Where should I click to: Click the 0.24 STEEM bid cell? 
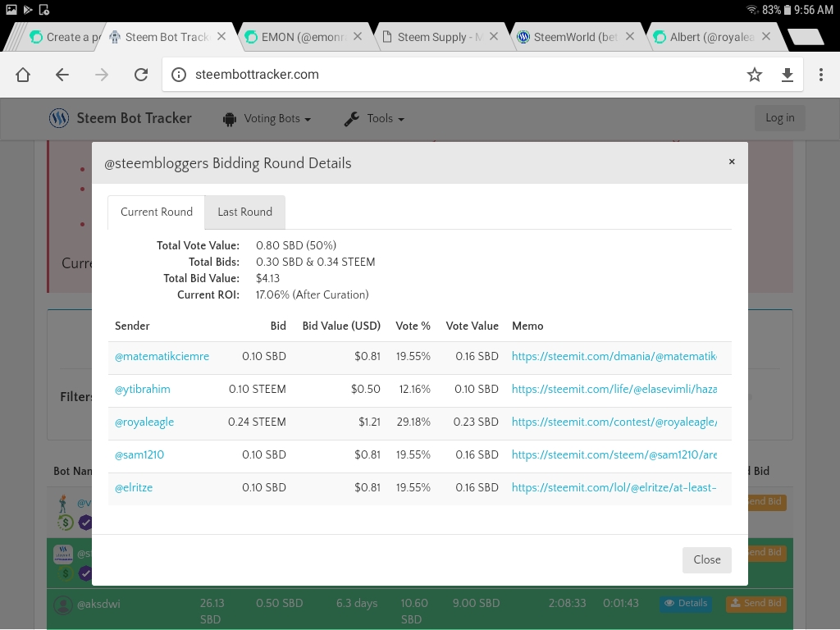pyautogui.click(x=257, y=422)
